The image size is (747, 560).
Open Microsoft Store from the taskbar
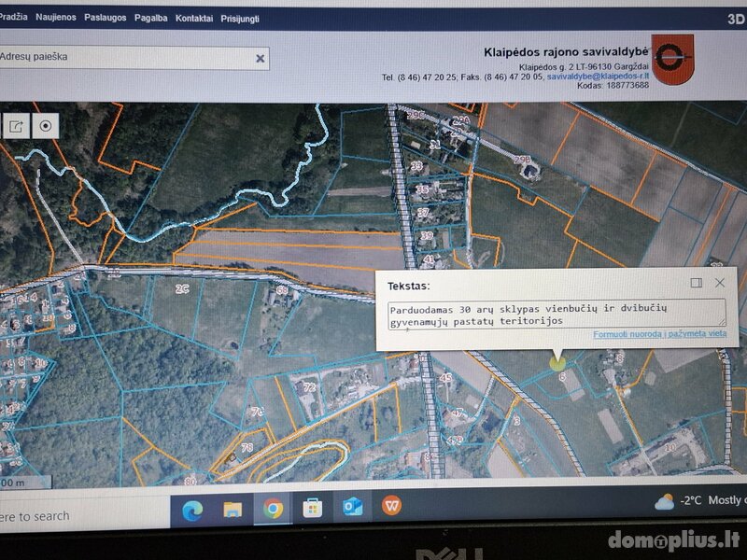pos(313,509)
